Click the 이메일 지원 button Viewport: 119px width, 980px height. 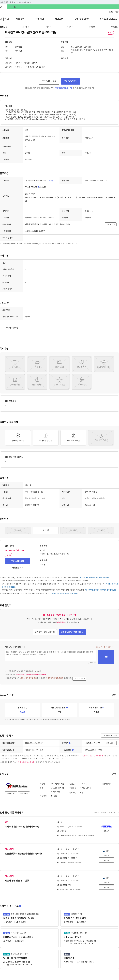pos(17,568)
